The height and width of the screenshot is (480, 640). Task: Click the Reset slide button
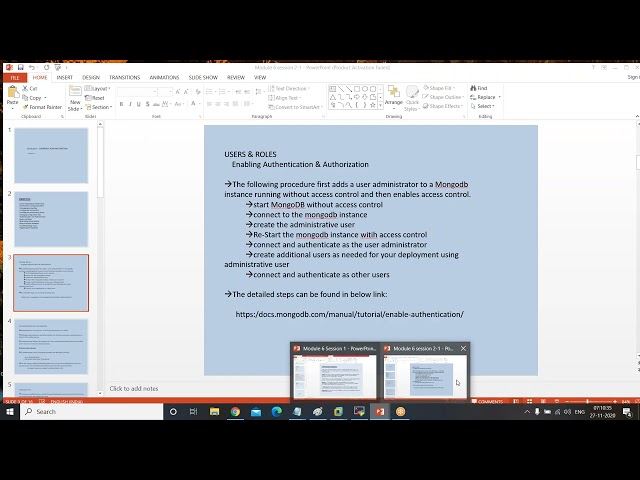pyautogui.click(x=95, y=98)
